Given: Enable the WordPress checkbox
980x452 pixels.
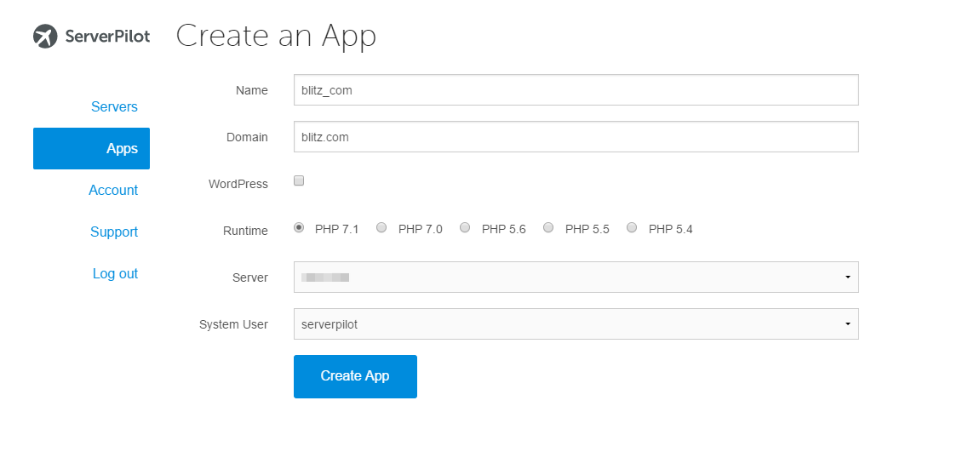Looking at the screenshot, I should click(x=299, y=180).
